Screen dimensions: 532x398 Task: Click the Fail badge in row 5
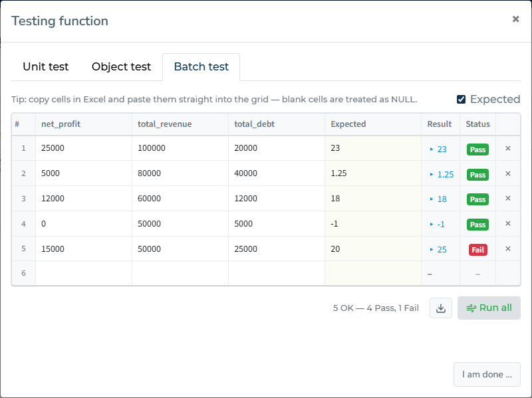[477, 250]
